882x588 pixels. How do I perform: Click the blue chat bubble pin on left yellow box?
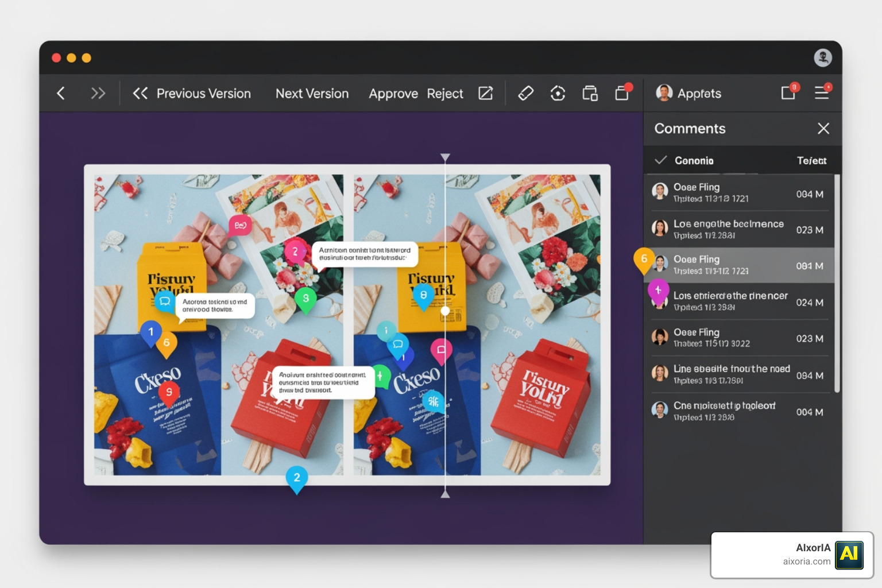165,301
